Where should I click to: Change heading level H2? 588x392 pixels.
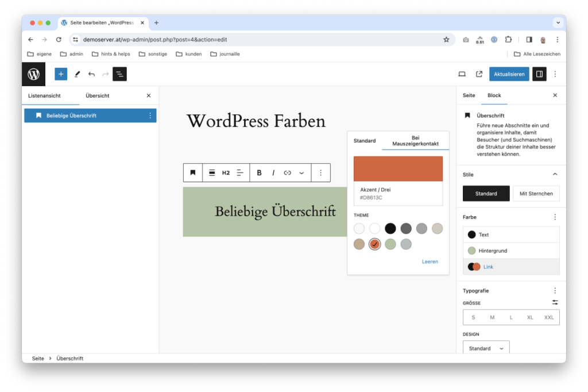(x=226, y=172)
